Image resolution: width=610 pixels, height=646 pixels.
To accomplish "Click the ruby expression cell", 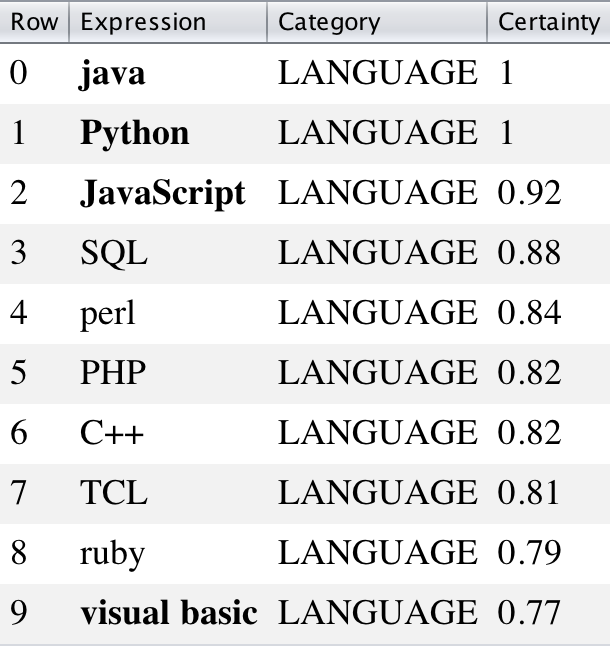I will click(112, 553).
